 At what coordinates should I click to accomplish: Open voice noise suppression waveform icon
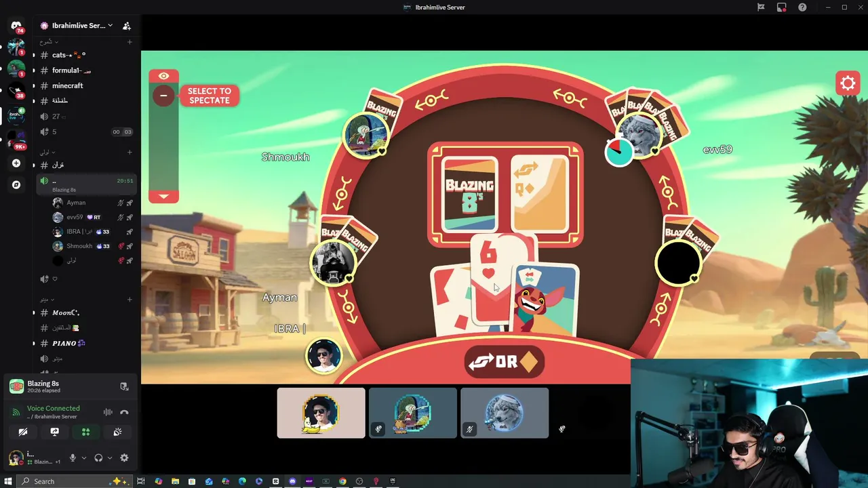click(x=108, y=412)
